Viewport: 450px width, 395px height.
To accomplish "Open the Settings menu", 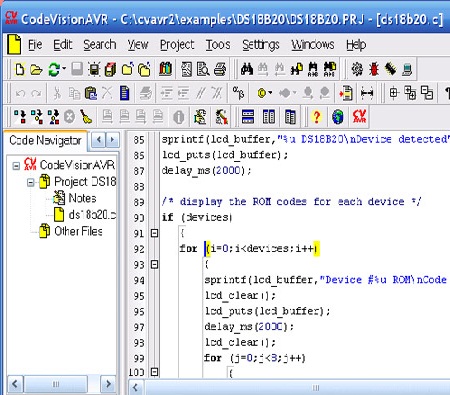I will coord(261,45).
